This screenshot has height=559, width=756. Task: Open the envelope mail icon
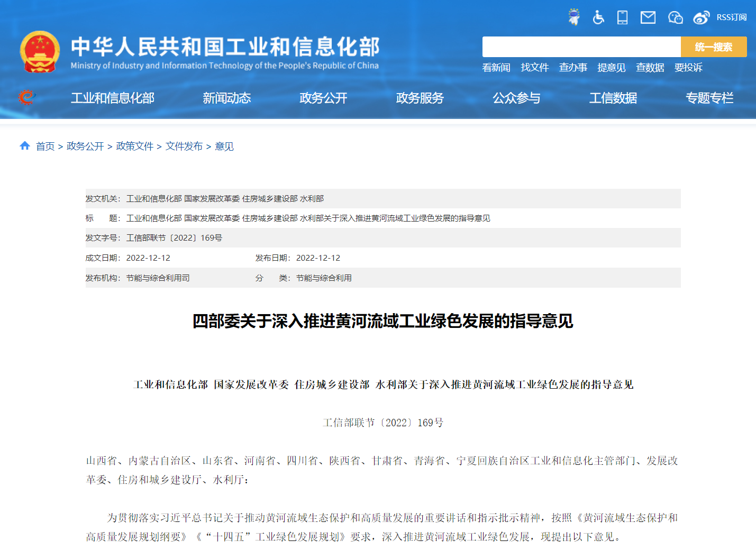648,17
